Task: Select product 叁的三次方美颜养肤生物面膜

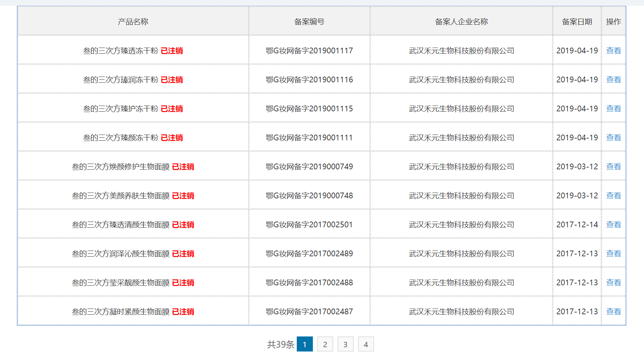Action: tap(121, 195)
